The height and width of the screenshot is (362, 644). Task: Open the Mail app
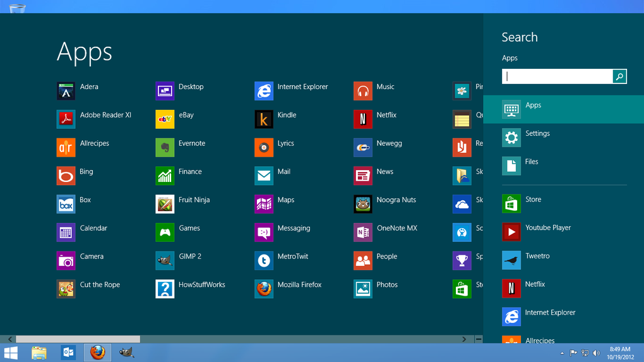(x=264, y=176)
